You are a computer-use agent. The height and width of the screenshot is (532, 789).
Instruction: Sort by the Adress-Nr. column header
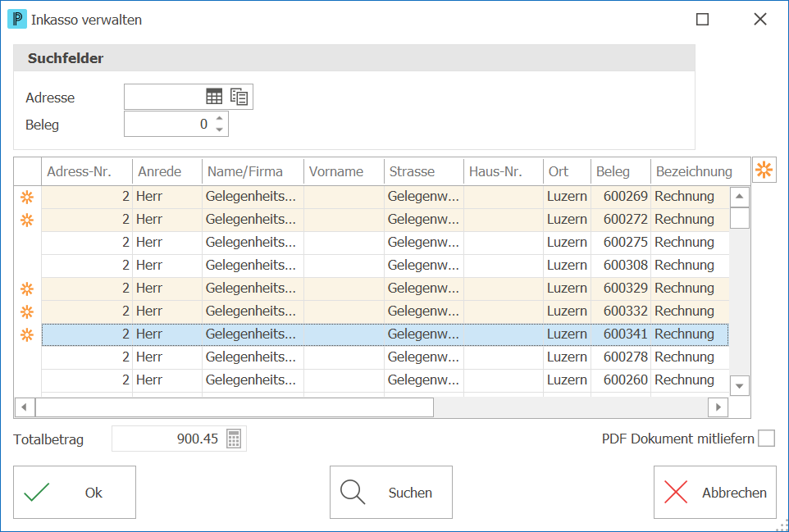87,171
